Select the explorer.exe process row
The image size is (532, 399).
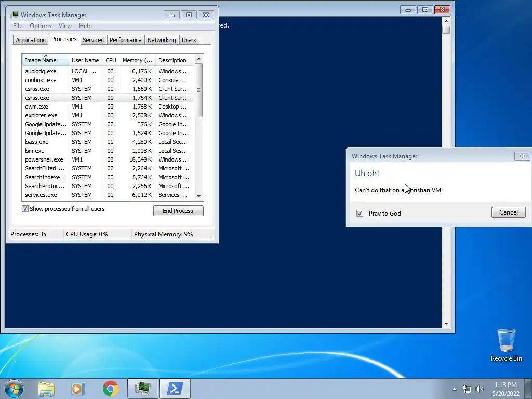[108, 115]
